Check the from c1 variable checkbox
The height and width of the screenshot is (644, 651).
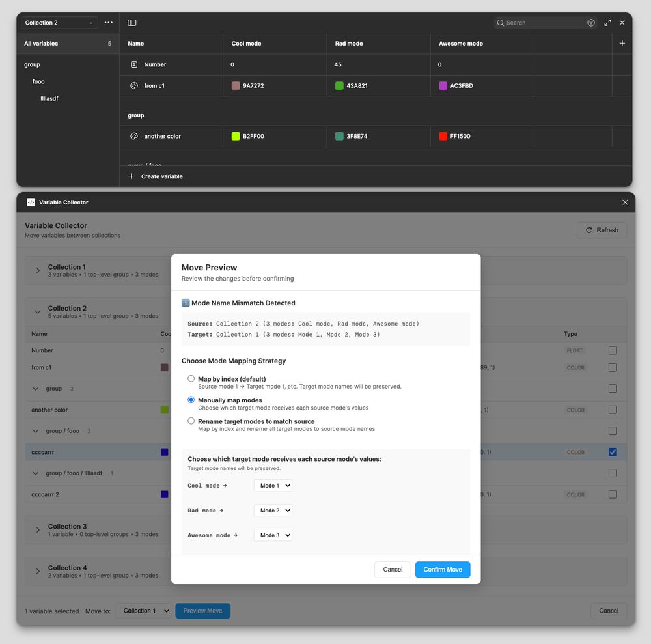coord(613,367)
